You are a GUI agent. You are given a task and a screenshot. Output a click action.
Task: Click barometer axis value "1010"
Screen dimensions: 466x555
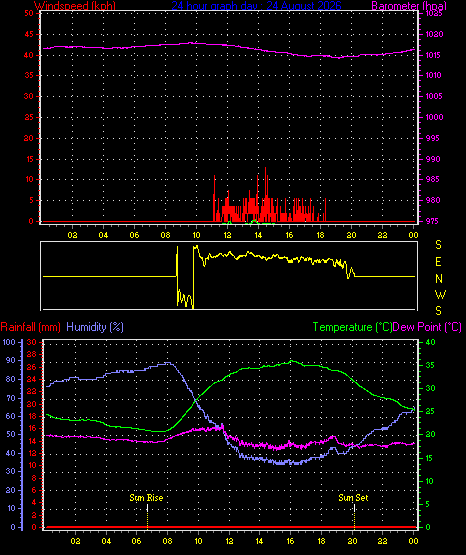point(433,75)
